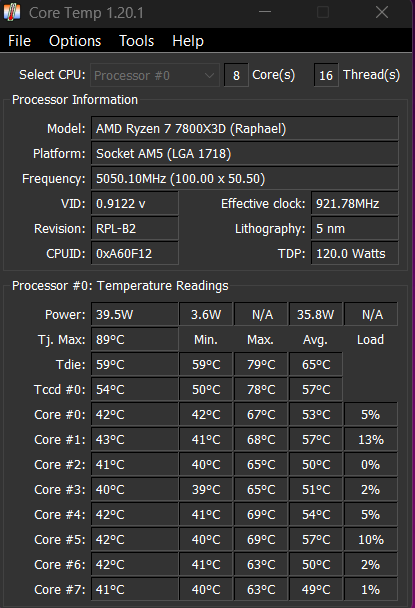Select the Core #1 load value 13%
The width and height of the screenshot is (415, 608).
(370, 439)
